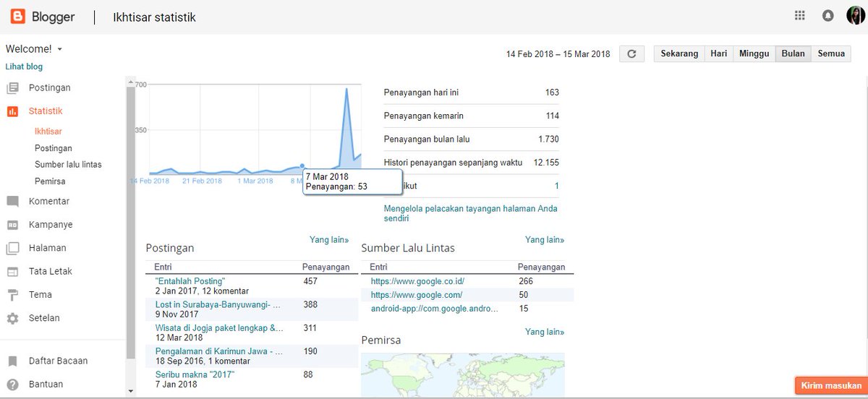This screenshot has width=868, height=399.
Task: Open the notifications bell icon
Action: 827,16
